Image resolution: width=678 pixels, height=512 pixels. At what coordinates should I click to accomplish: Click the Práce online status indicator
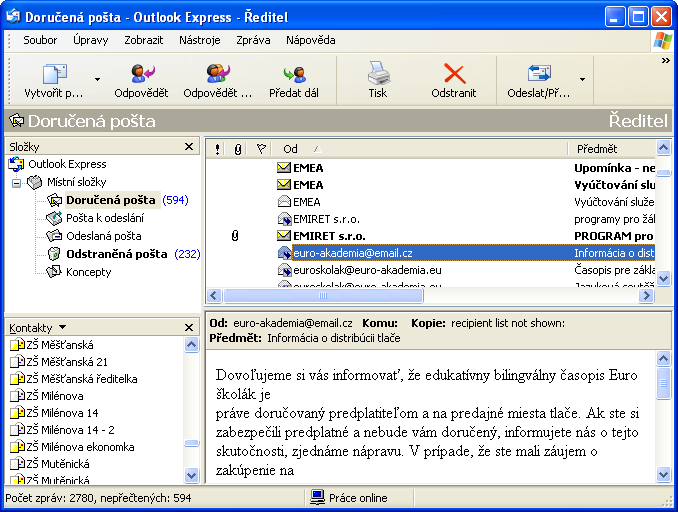[x=349, y=498]
